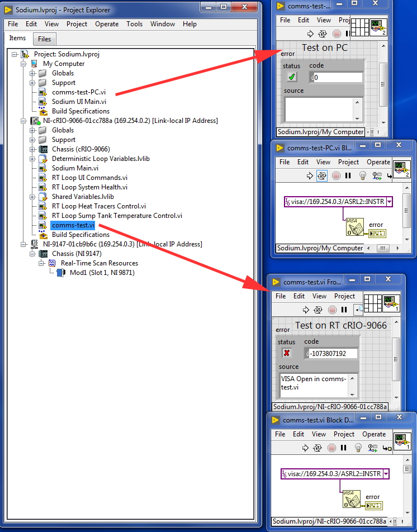Open Operate menu in comms-test-PC block diagram
417x532 pixels.
pos(378,162)
